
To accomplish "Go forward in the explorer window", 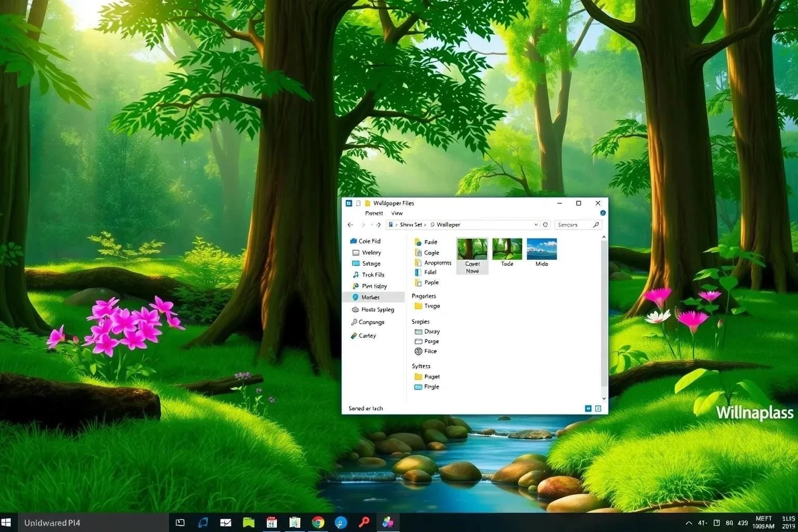I will pos(363,225).
